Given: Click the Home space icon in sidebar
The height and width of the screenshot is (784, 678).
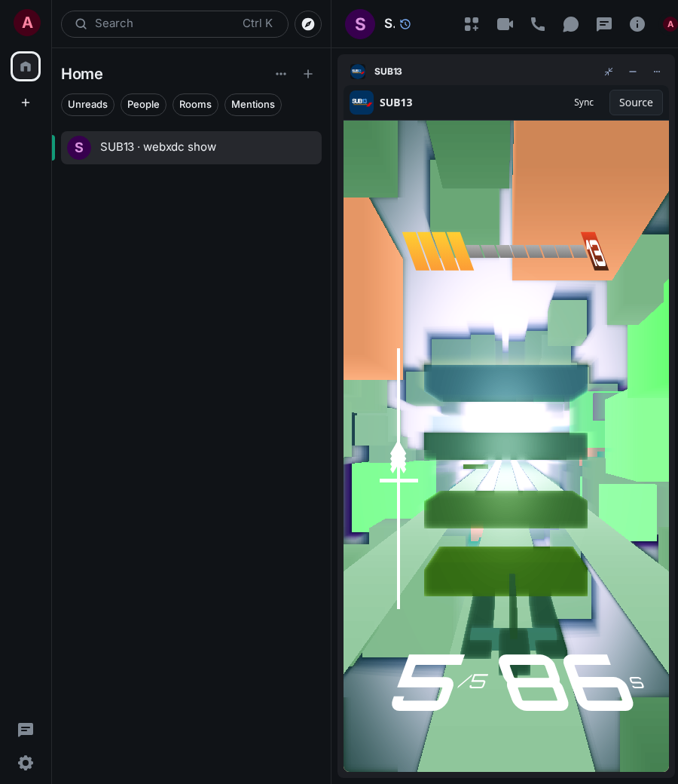Looking at the screenshot, I should [x=26, y=66].
